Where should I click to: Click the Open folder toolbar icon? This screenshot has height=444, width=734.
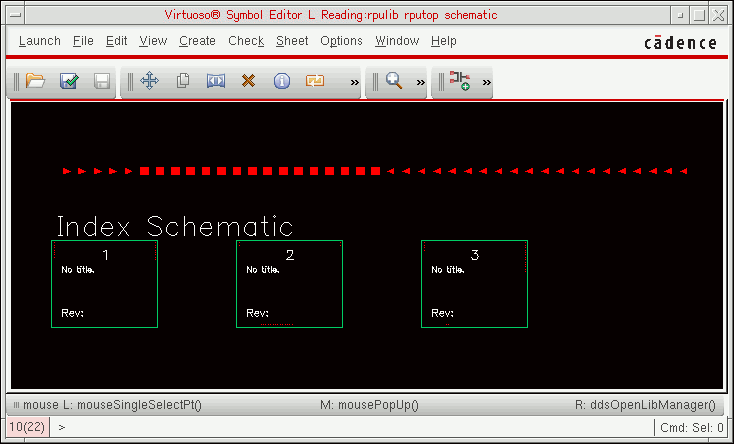tap(35, 81)
